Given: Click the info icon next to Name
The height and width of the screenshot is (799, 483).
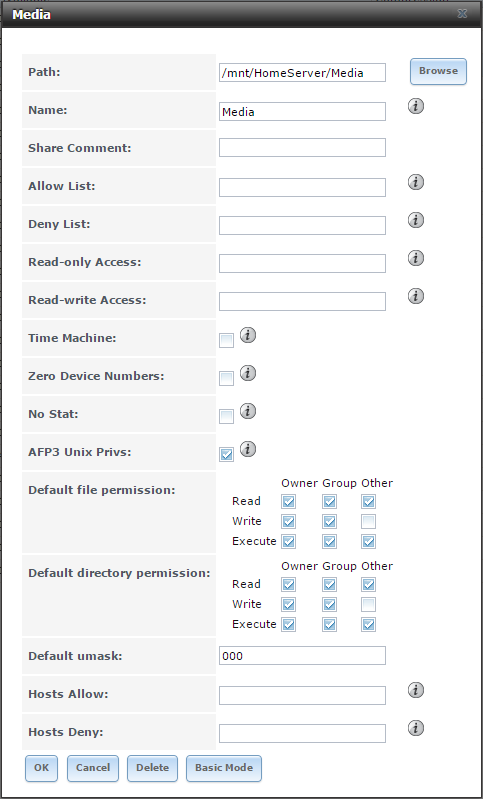Looking at the screenshot, I should (416, 106).
